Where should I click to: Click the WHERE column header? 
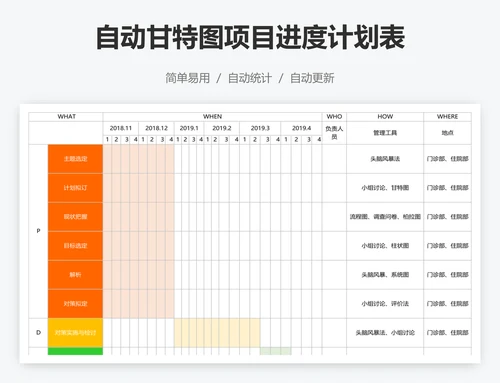(447, 117)
